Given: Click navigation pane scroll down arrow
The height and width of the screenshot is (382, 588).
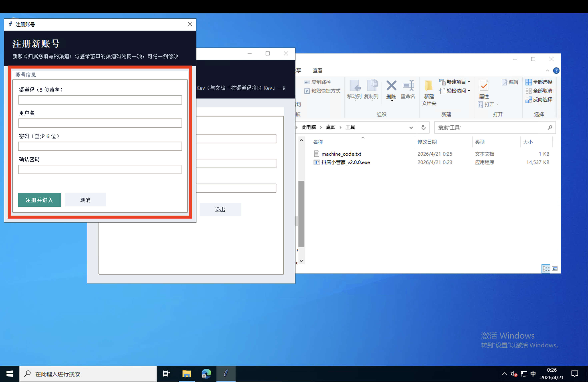Looking at the screenshot, I should (x=301, y=261).
